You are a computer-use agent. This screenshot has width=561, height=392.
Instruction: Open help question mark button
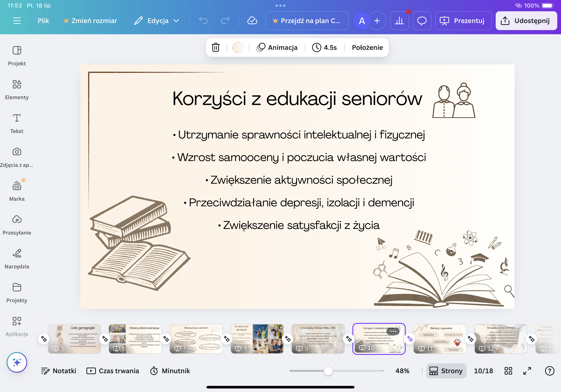point(549,371)
